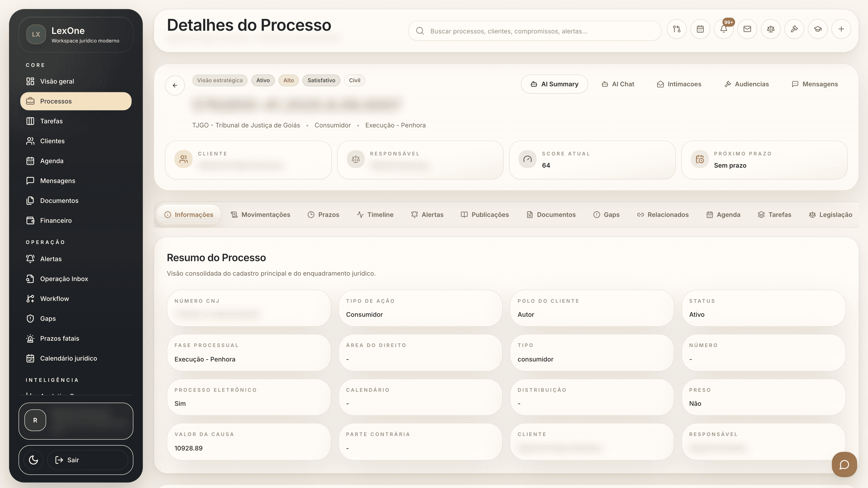Select the Ativo status badge

[263, 80]
